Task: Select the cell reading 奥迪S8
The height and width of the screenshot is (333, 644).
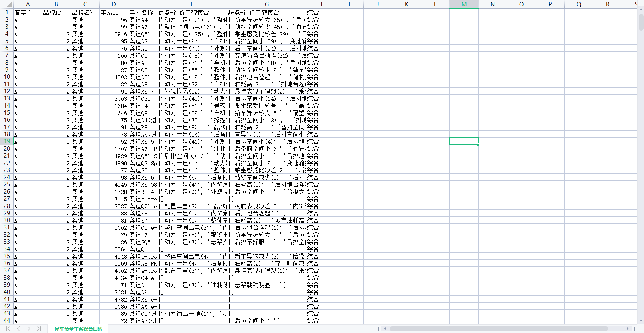Action: pyautogui.click(x=142, y=213)
